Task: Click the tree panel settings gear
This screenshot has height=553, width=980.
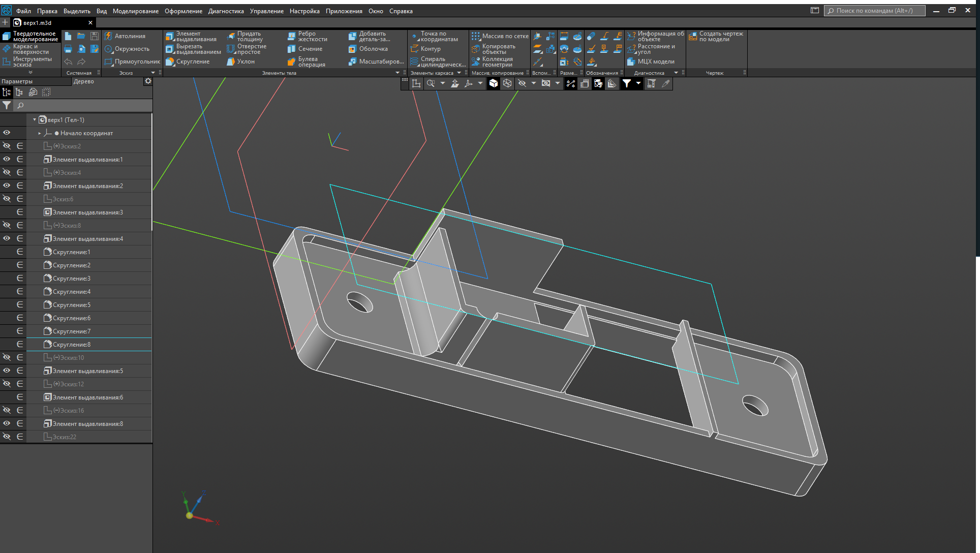Action: (x=148, y=81)
